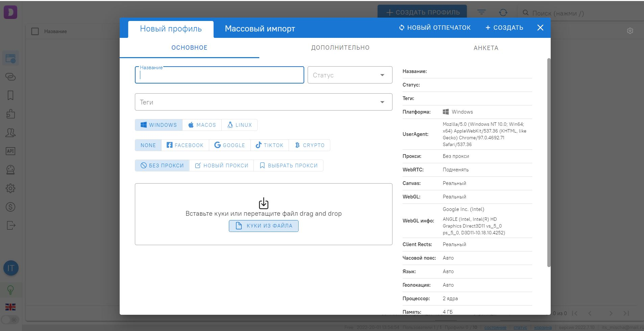Select the Facebook profile type
Image resolution: width=644 pixels, height=331 pixels.
(185, 145)
